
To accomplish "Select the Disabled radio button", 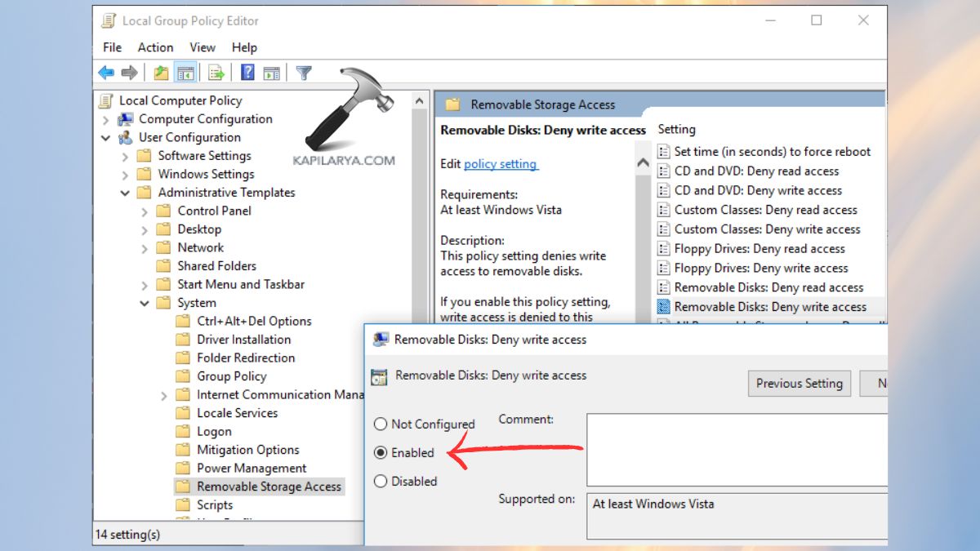I will [380, 481].
